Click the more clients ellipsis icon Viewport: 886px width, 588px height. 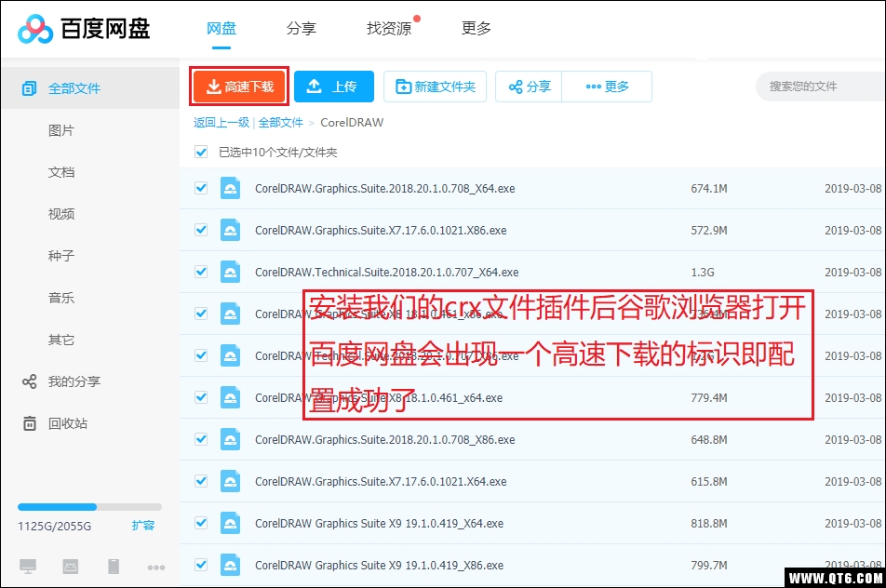(x=156, y=568)
